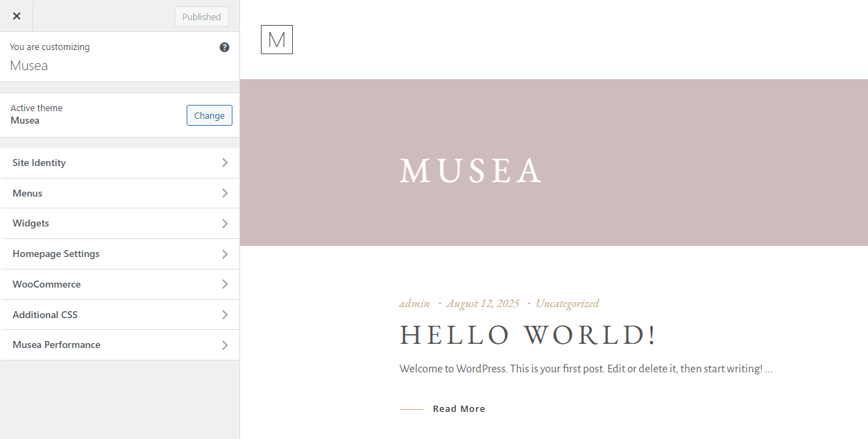Expand the Homepage Settings chevron arrow
The width and height of the screenshot is (868, 439).
[225, 254]
